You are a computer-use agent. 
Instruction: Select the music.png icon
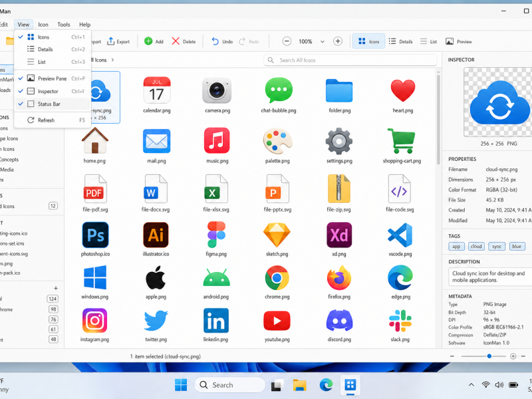217,145
